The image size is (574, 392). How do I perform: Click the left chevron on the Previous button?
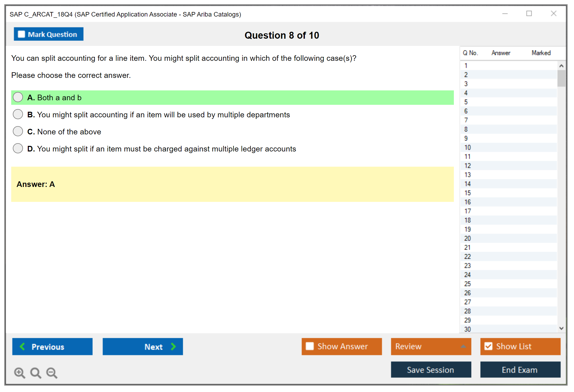pos(22,346)
